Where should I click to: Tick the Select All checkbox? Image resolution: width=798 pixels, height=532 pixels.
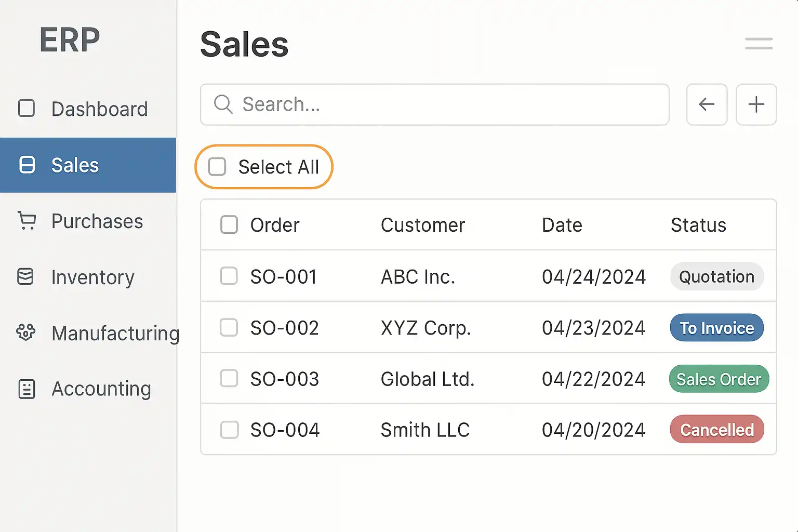coord(217,167)
